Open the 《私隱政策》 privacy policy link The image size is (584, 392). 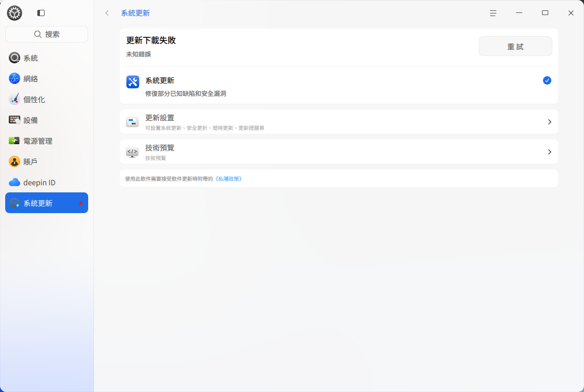(229, 179)
